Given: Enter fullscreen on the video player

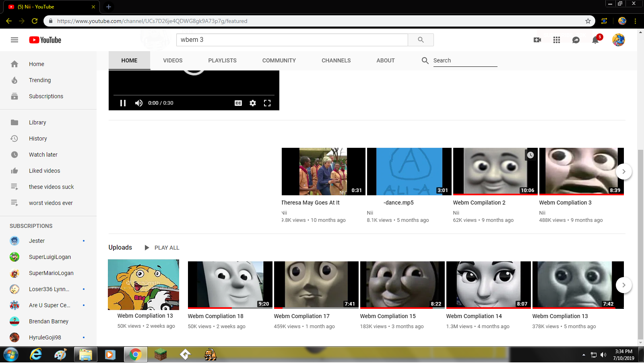Looking at the screenshot, I should (267, 103).
